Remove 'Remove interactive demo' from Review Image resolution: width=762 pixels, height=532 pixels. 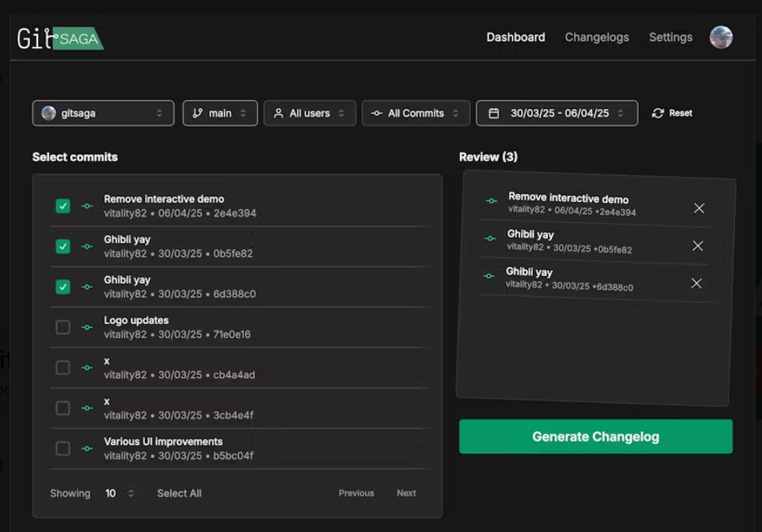(x=699, y=208)
